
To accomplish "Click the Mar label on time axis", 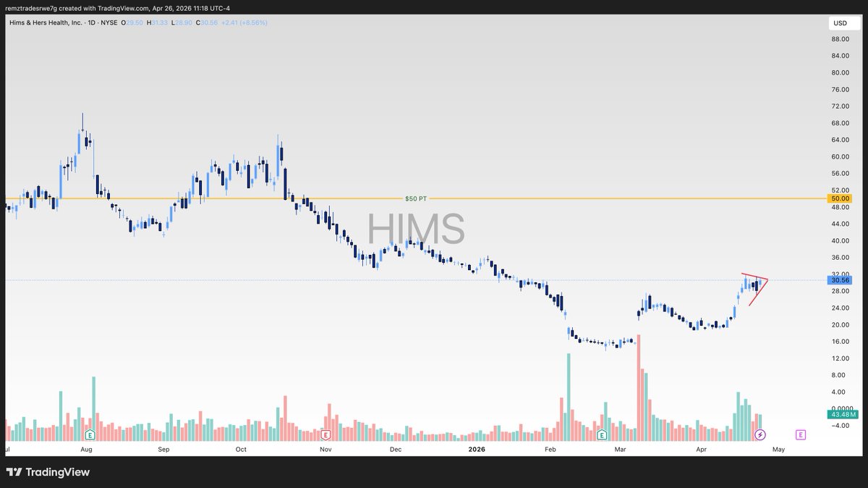I will tap(621, 450).
